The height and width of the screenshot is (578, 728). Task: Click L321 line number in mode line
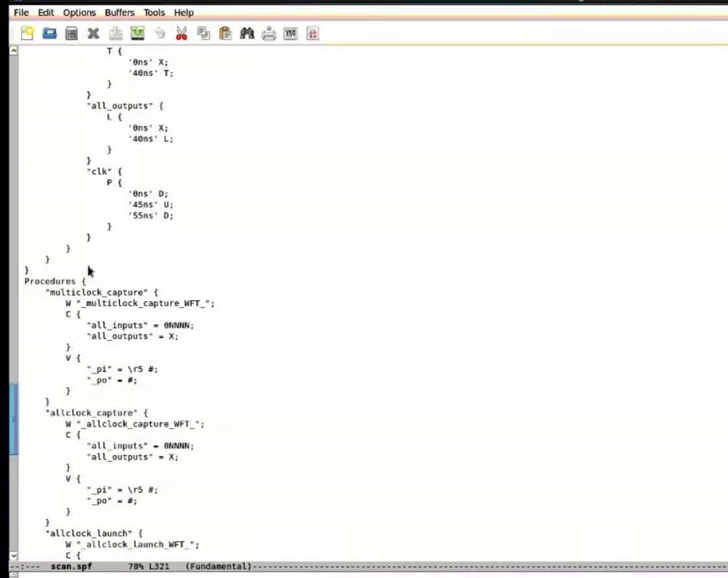160,566
